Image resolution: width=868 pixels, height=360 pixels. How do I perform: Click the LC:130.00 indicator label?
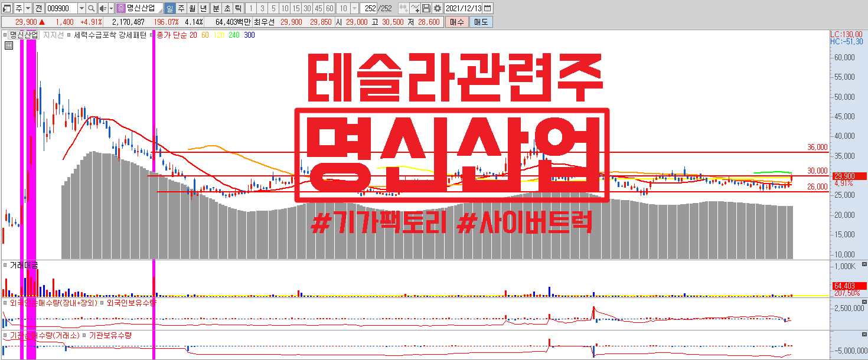[846, 35]
